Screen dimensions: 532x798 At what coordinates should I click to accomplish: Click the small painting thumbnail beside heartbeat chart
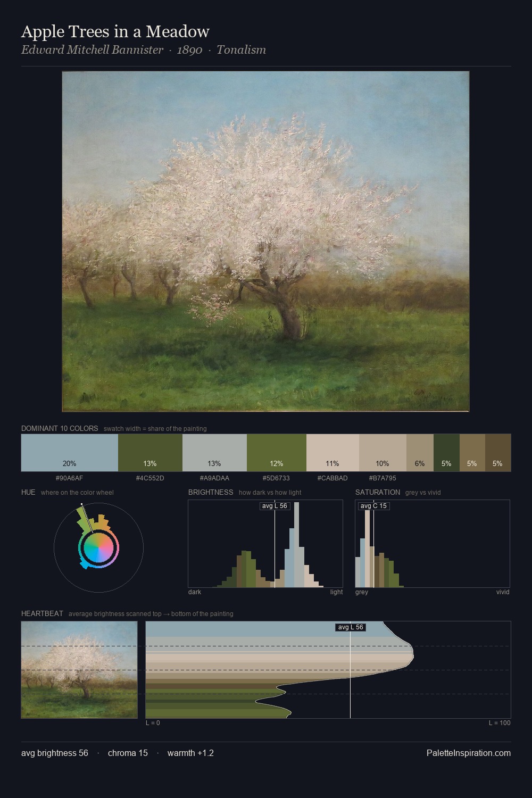click(x=79, y=670)
